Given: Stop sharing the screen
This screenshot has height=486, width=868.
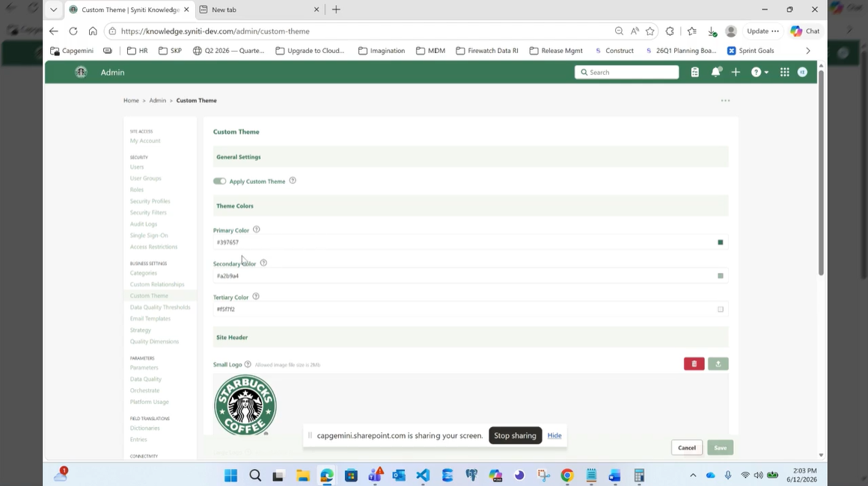Looking at the screenshot, I should (515, 436).
